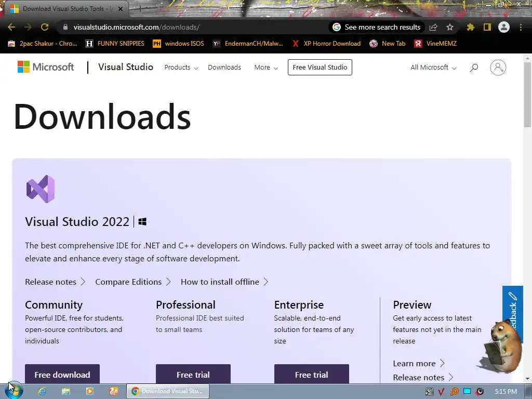Open File Explorer from the taskbar
Image resolution: width=532 pixels, height=399 pixels.
click(66, 391)
